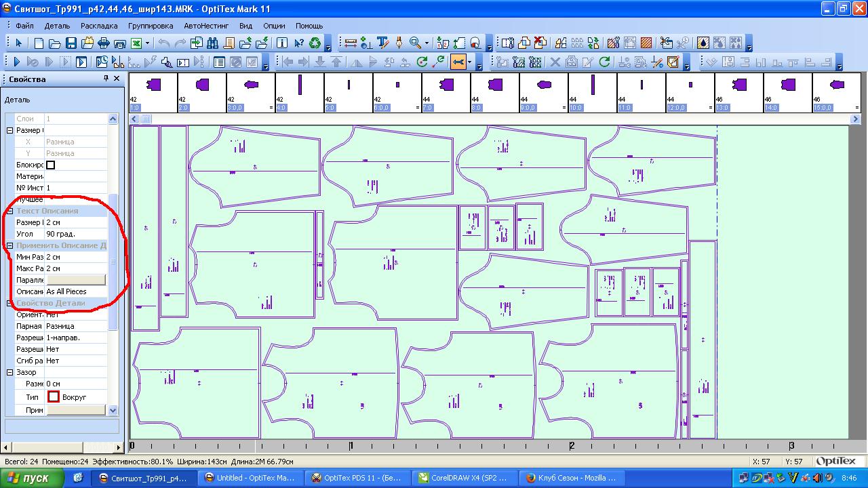Switch to CorelDRAW X4 taskbar window
This screenshot has width=868, height=488.
coord(463,478)
